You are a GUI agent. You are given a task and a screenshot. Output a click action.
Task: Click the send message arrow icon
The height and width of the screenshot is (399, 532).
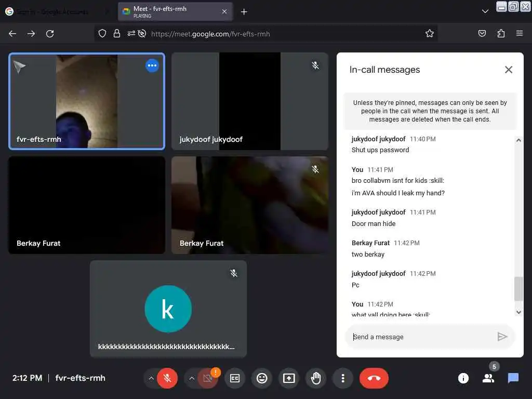pos(502,337)
